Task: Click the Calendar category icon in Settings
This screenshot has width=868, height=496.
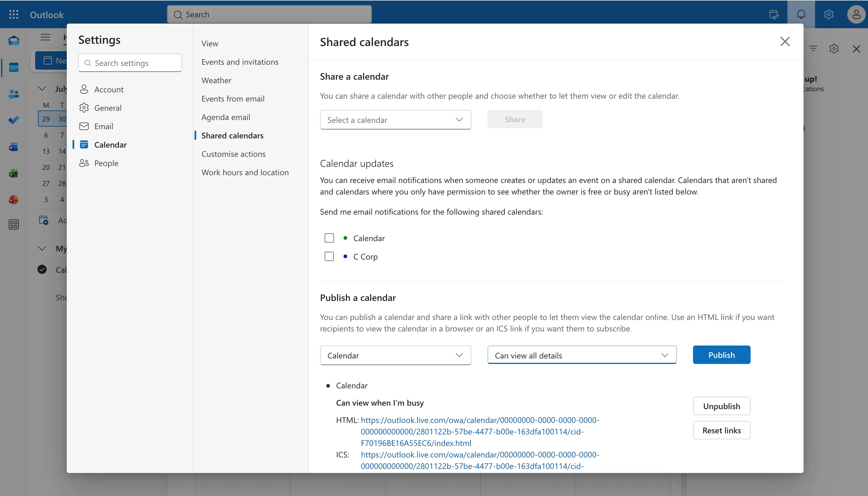Action: 84,144
